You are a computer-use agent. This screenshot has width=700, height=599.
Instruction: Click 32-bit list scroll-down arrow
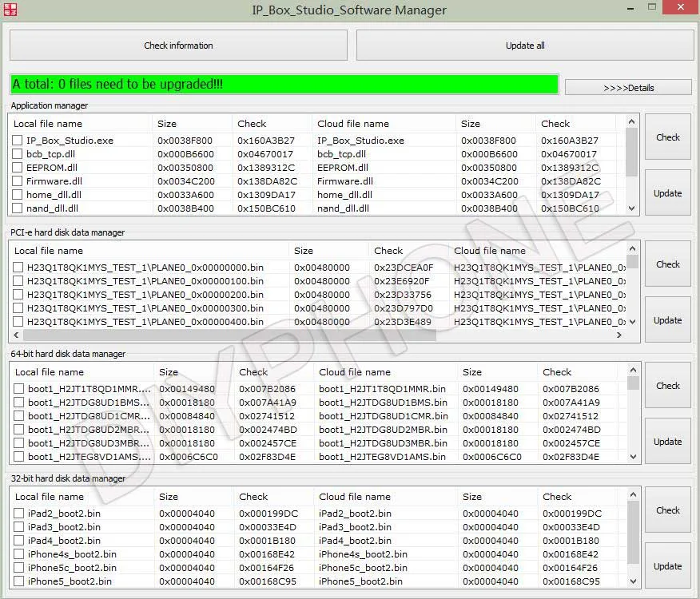[633, 581]
